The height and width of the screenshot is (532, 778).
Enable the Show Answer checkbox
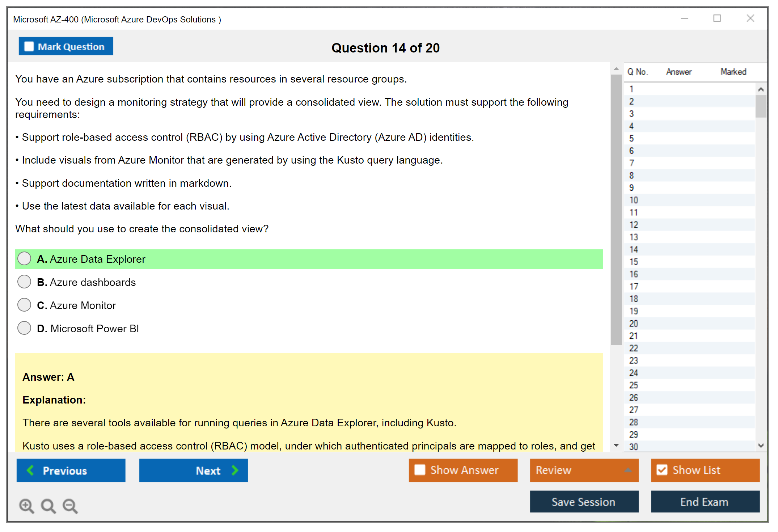pyautogui.click(x=420, y=470)
